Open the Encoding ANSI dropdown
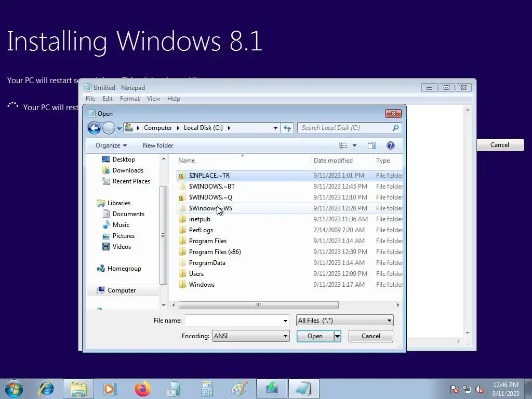This screenshot has height=399, width=532. (x=251, y=336)
